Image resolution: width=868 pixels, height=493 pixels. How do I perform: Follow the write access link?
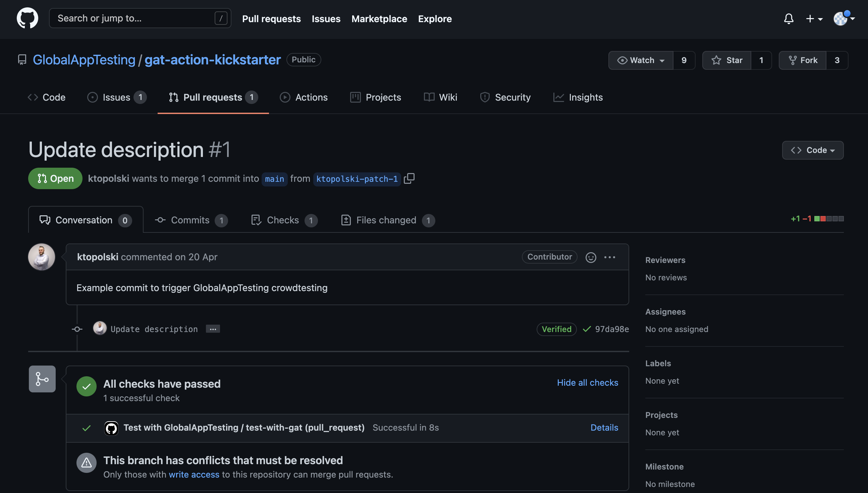(194, 474)
